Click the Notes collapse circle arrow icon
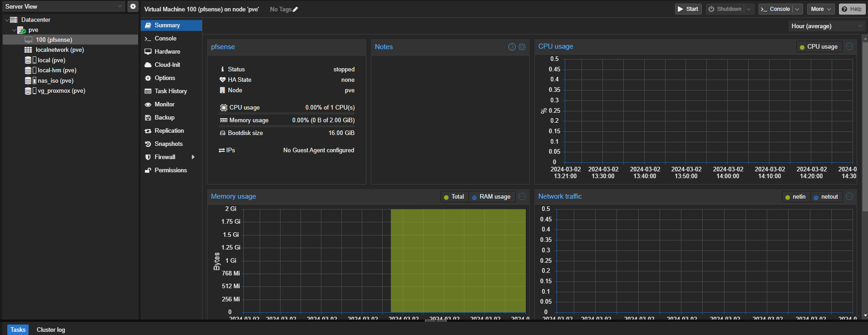Screen dimensions: 868x335 [x=512, y=47]
